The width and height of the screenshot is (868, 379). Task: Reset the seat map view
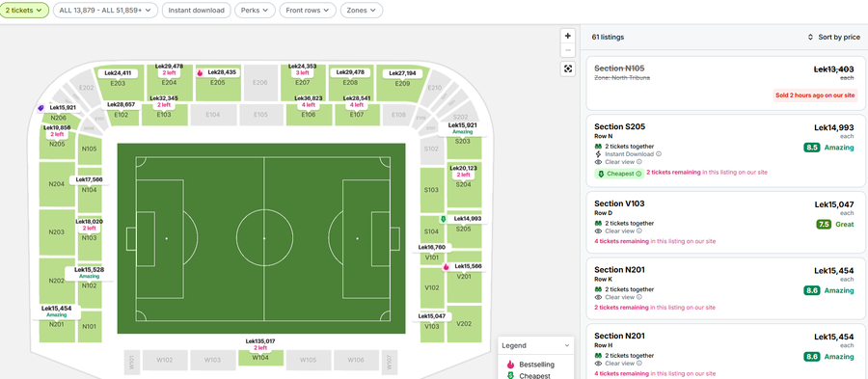[567, 68]
